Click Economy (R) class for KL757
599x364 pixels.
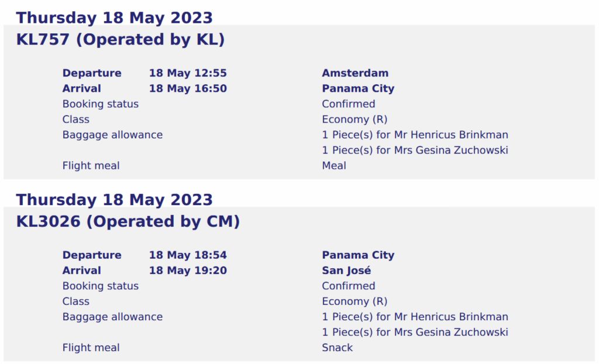point(354,119)
